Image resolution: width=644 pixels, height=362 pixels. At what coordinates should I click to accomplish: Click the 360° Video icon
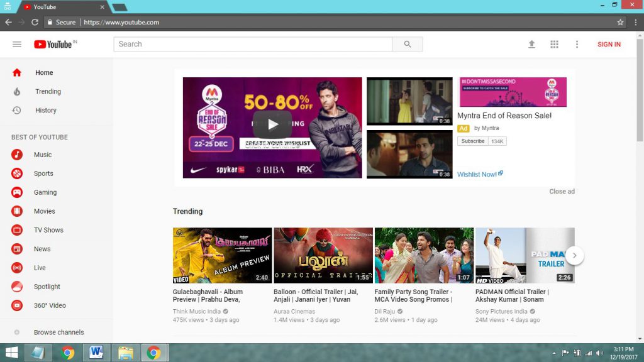pos(17,306)
